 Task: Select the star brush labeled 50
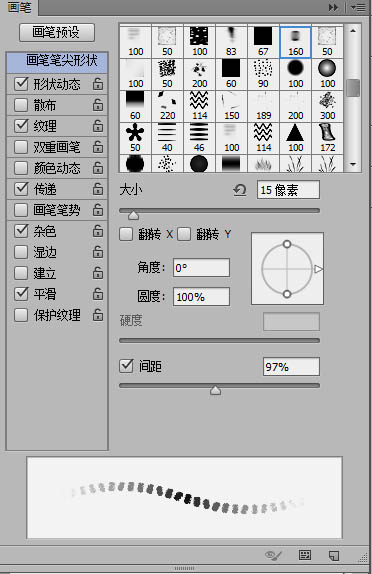tap(135, 138)
